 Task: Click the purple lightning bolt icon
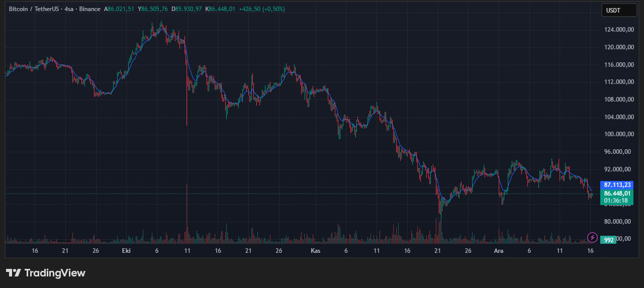point(592,237)
